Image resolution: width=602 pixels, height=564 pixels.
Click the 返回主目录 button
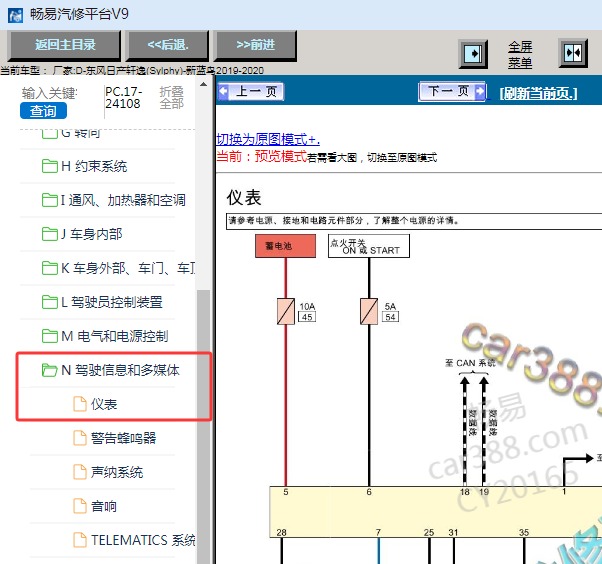click(x=65, y=45)
